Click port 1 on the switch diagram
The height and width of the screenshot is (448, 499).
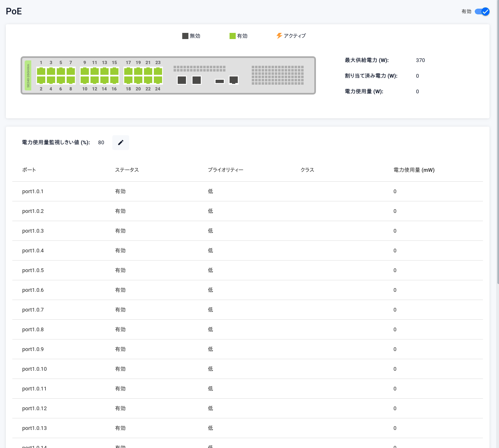(41, 71)
